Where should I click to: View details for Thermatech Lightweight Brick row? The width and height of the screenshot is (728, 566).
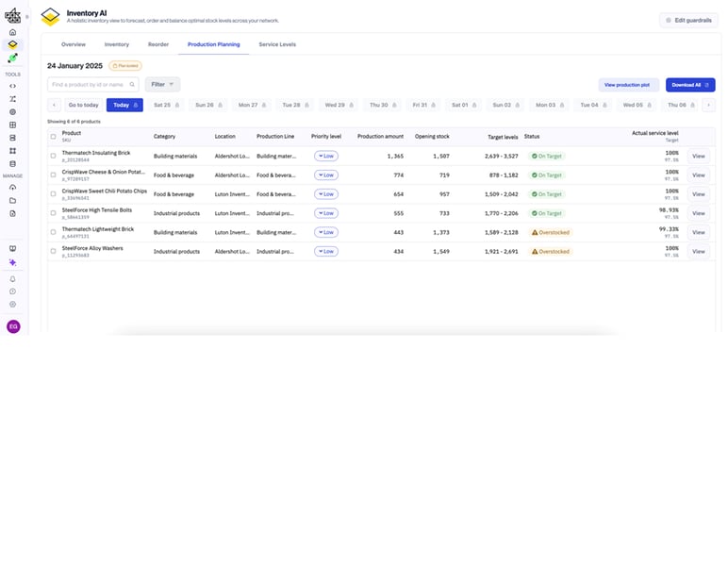click(698, 232)
